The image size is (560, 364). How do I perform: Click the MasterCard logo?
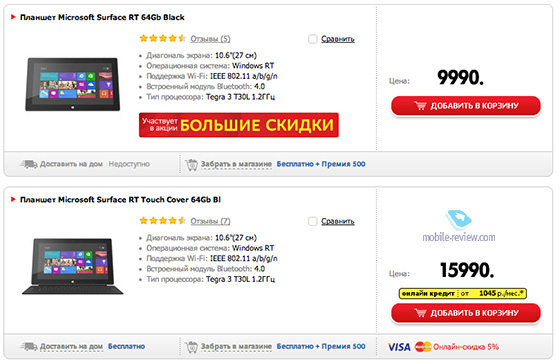coord(423,346)
